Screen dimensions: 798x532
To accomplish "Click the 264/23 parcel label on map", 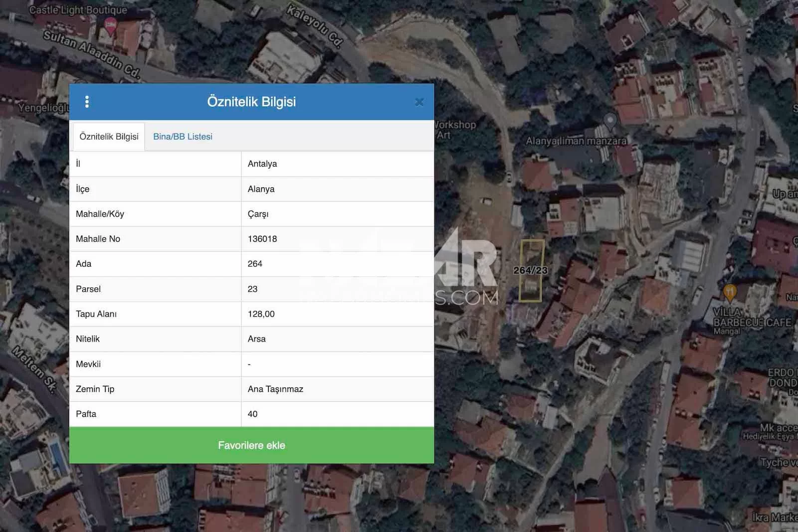I will point(530,270).
